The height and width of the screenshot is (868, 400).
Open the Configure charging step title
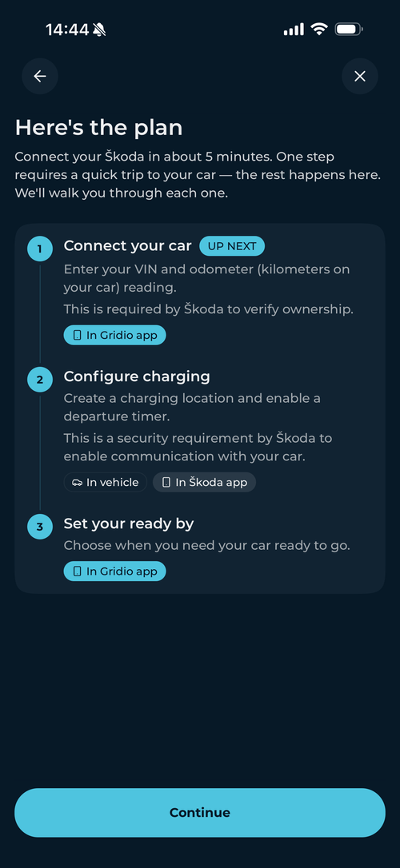point(137,377)
